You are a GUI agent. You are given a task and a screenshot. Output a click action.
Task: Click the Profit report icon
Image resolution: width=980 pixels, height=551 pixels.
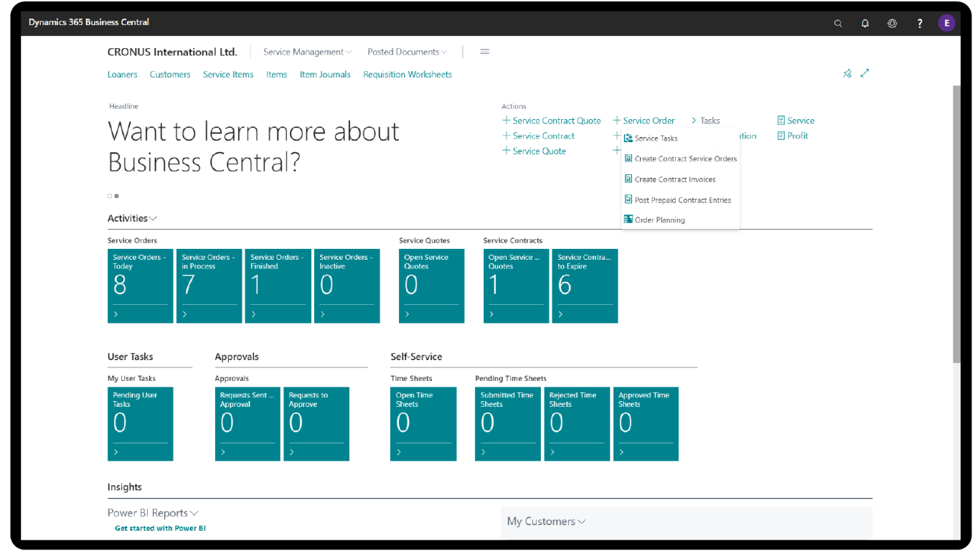click(x=781, y=136)
